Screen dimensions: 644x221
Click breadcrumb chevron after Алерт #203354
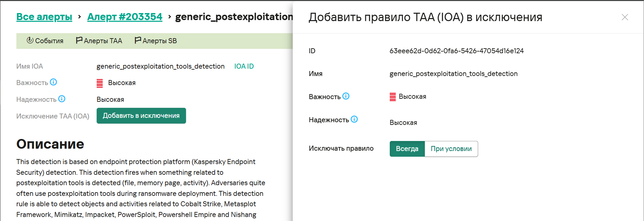point(169,16)
